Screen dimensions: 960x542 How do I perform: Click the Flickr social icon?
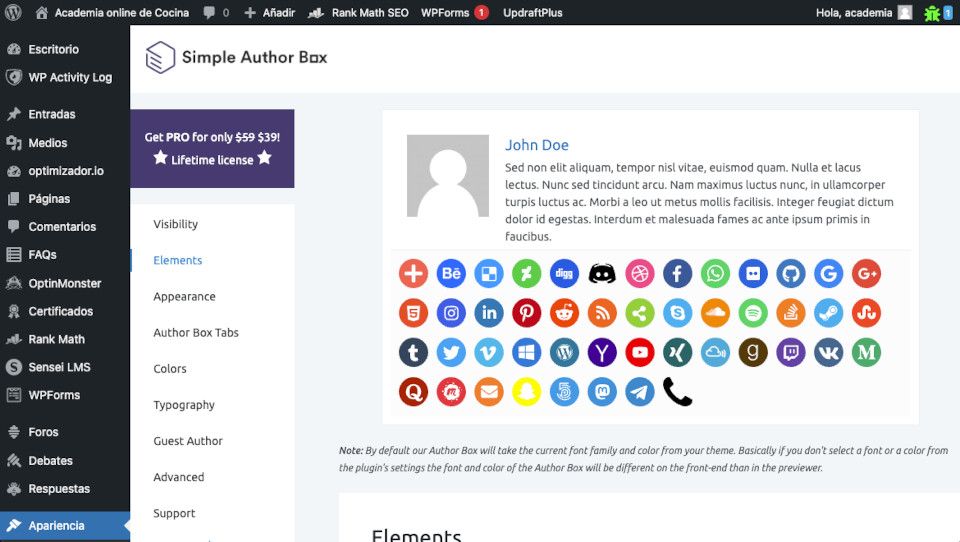tap(753, 273)
